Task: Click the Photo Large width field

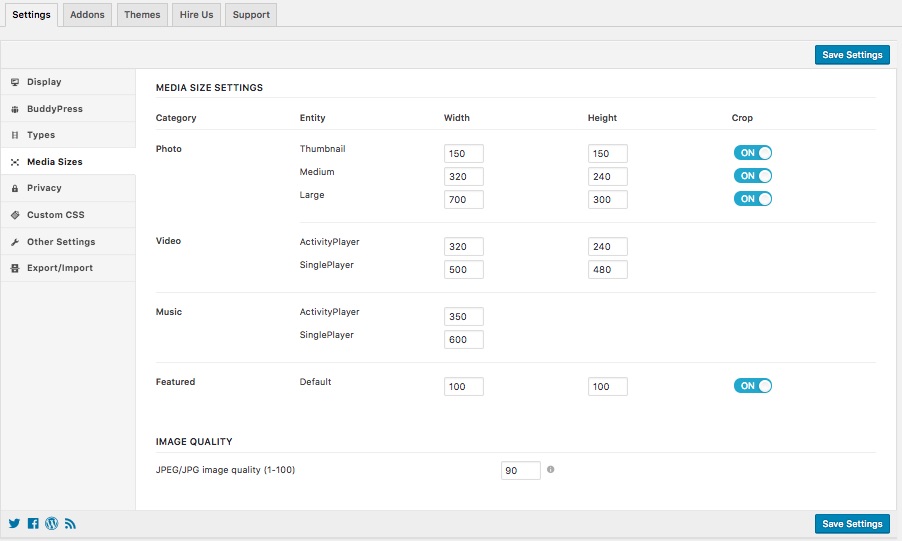Action: pos(463,200)
